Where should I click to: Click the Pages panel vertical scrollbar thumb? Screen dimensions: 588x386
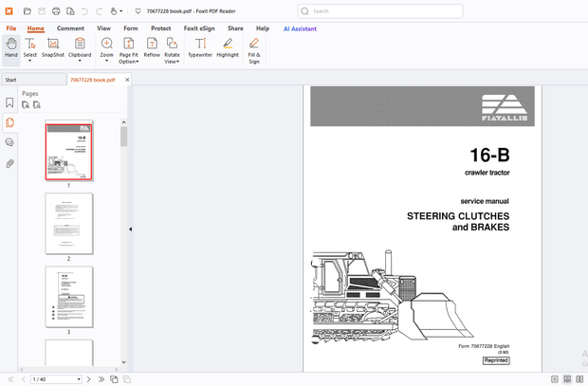[x=123, y=137]
